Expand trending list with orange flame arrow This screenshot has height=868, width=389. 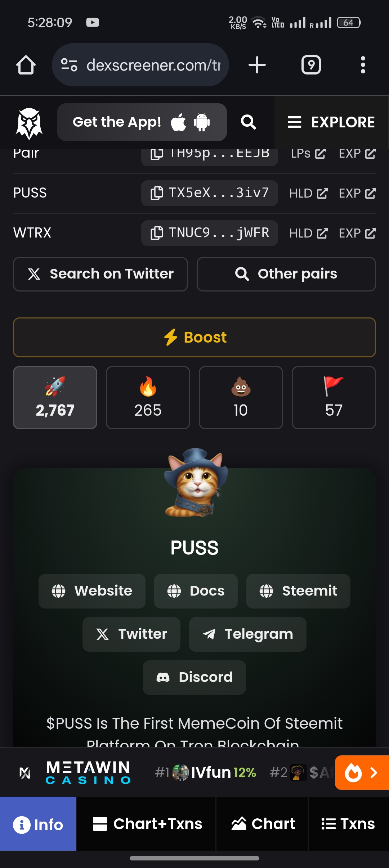click(362, 773)
